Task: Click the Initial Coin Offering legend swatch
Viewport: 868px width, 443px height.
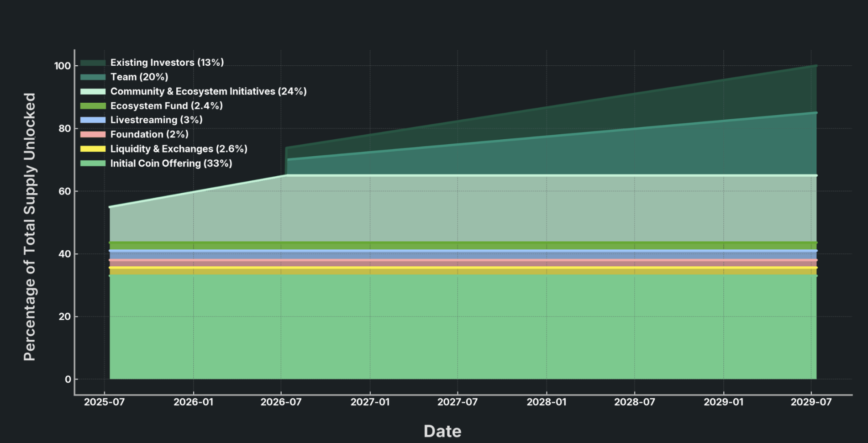Action: tap(93, 163)
